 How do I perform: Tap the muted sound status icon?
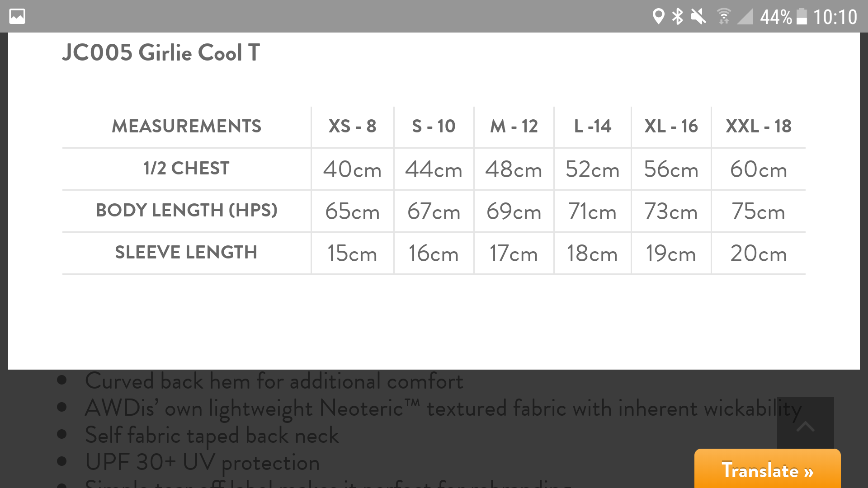[698, 17]
